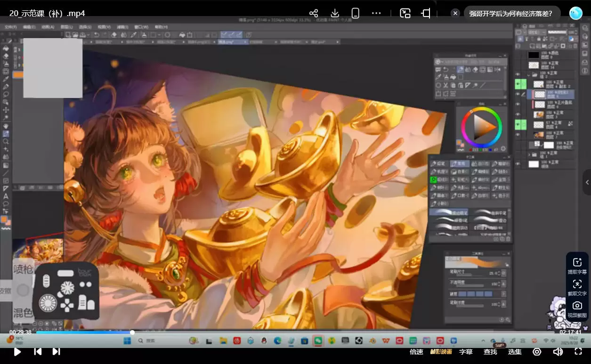Click the phone icon in the top bar

click(356, 13)
